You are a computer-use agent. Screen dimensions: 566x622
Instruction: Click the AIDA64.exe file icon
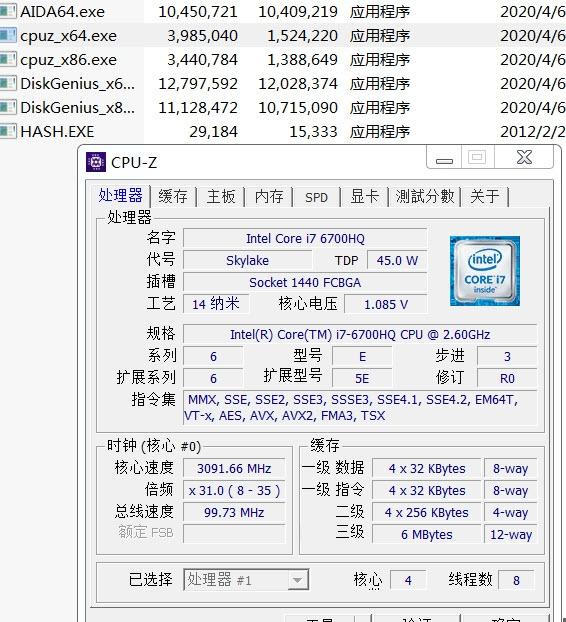pos(8,11)
